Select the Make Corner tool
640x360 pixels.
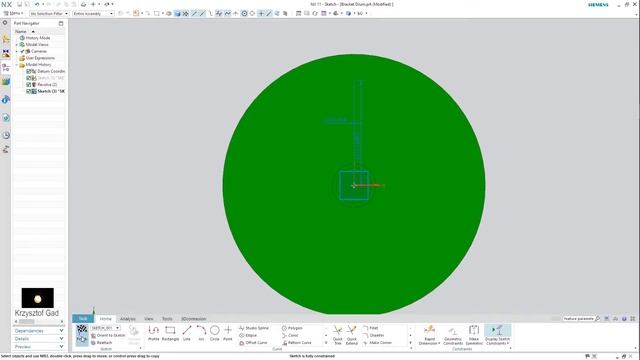coord(378,342)
